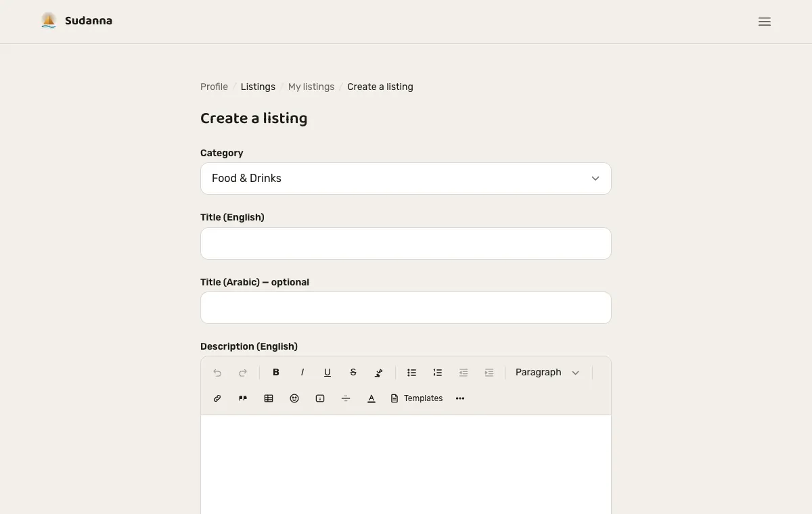Click the Sudanna brand name
This screenshot has height=514, width=812.
89,21
